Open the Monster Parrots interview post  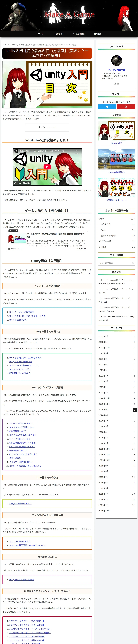click(x=117, y=309)
